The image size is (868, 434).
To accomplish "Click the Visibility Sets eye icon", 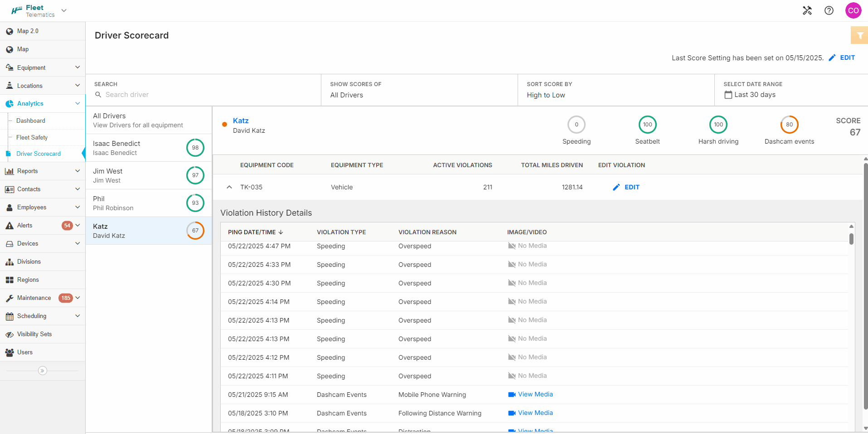I will tap(10, 334).
